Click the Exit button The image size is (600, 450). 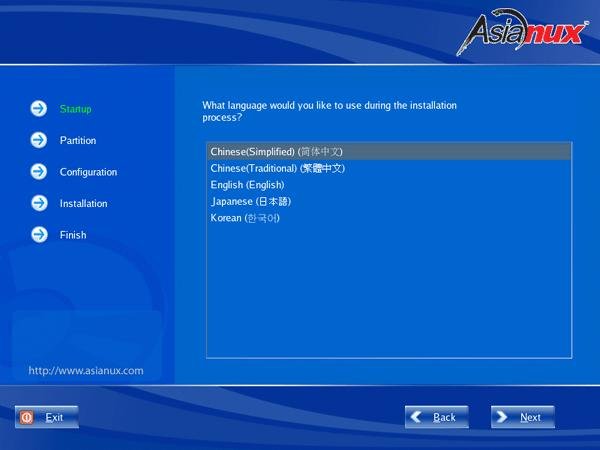point(47,417)
